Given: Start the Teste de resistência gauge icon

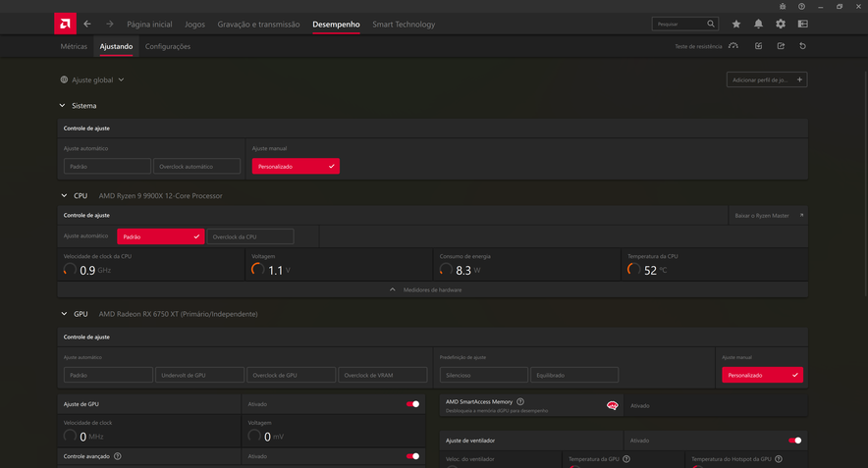Looking at the screenshot, I should coord(733,46).
